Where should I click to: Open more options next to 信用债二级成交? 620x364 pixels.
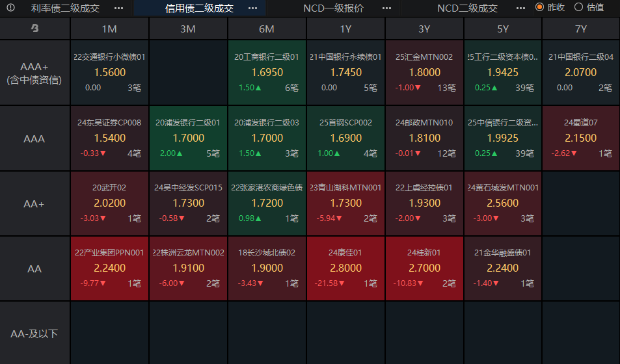[x=252, y=8]
